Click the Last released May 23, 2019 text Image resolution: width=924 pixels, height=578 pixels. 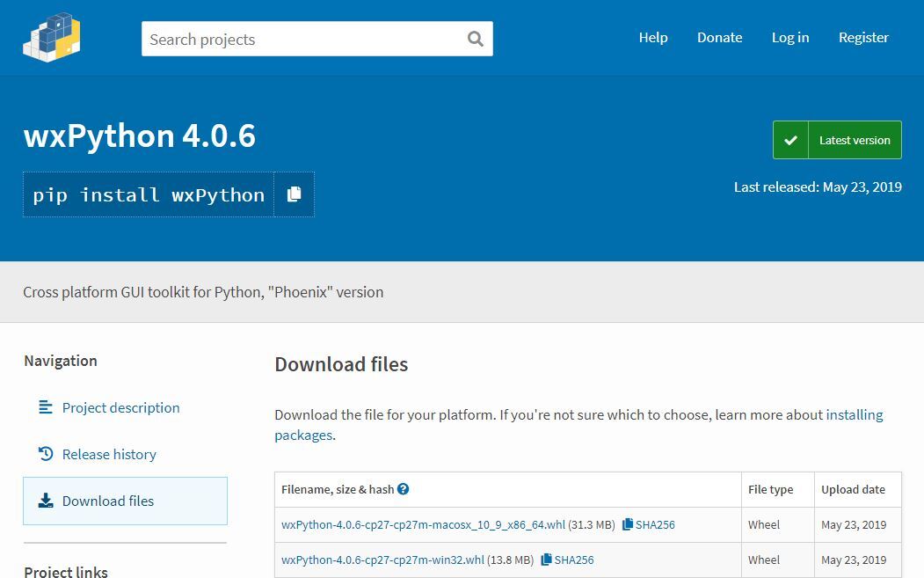(818, 187)
